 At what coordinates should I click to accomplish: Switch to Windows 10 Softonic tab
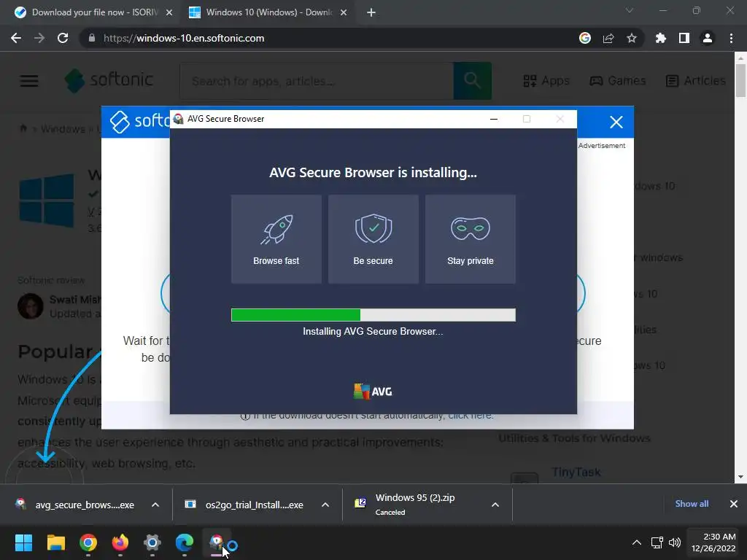tap(268, 12)
